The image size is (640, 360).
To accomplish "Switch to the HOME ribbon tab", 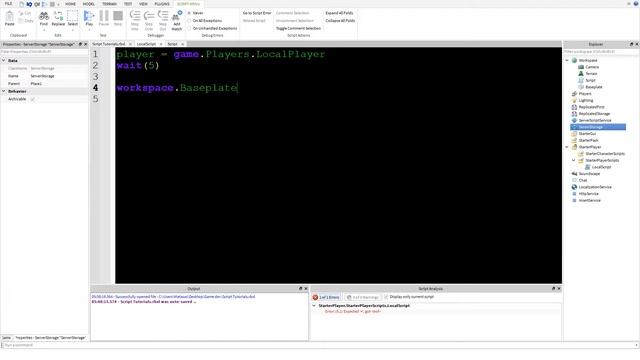I will tap(70, 4).
